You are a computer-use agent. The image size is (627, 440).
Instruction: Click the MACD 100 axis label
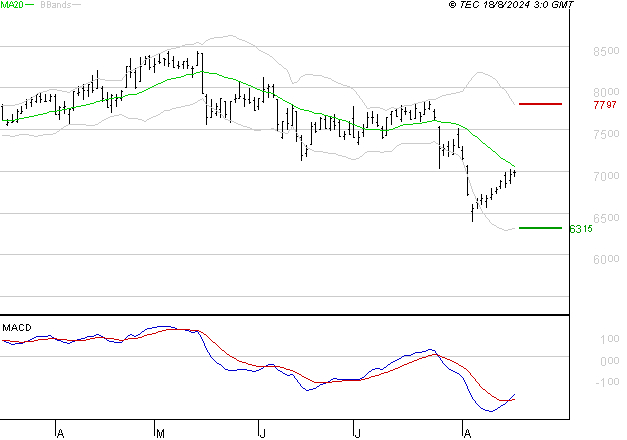pyautogui.click(x=610, y=340)
